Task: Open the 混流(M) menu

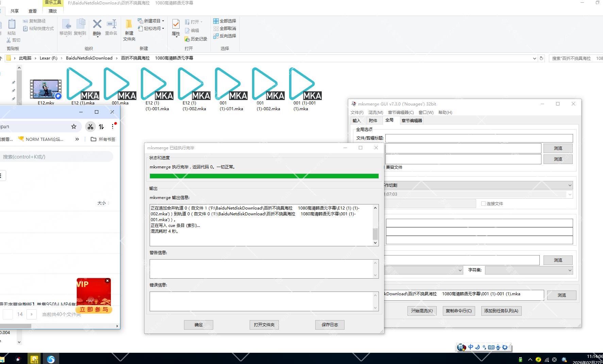Action: click(x=375, y=113)
